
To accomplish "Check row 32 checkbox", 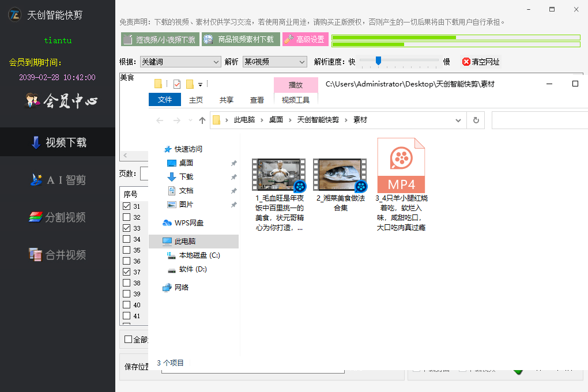I will (127, 217).
